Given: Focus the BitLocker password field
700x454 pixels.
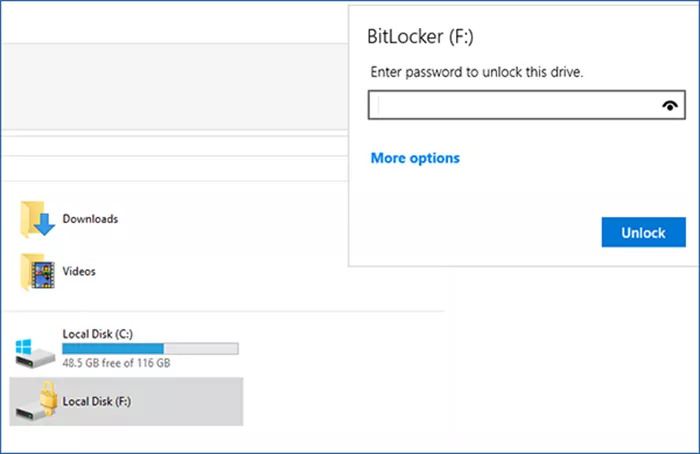Looking at the screenshot, I should point(512,106).
